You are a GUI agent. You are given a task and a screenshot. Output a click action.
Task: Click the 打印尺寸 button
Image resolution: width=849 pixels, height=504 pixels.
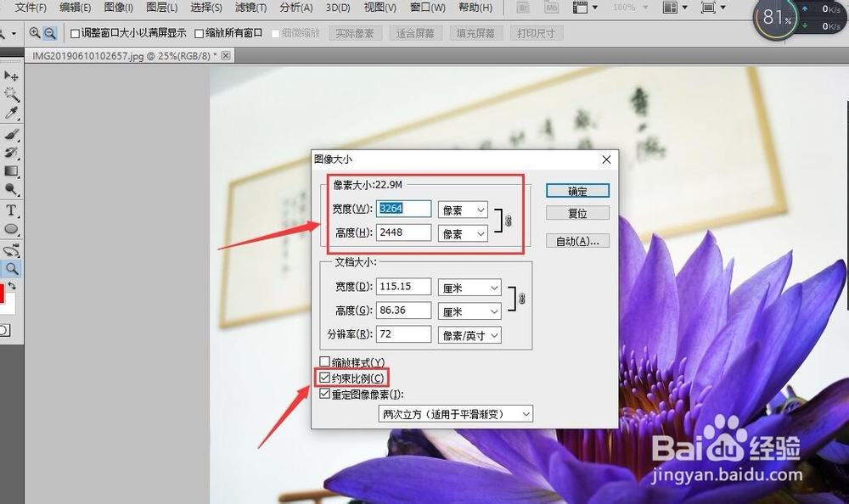[x=536, y=34]
